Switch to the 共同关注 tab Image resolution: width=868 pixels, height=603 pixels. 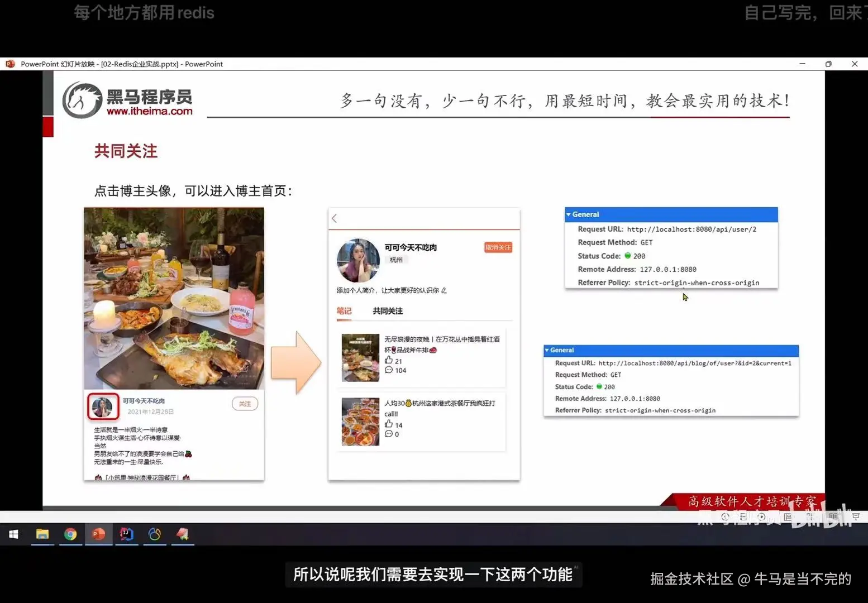(x=388, y=311)
